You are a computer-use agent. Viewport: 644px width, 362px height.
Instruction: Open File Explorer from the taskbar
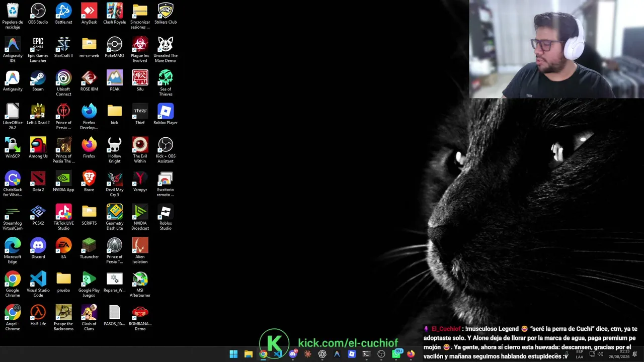(248, 354)
